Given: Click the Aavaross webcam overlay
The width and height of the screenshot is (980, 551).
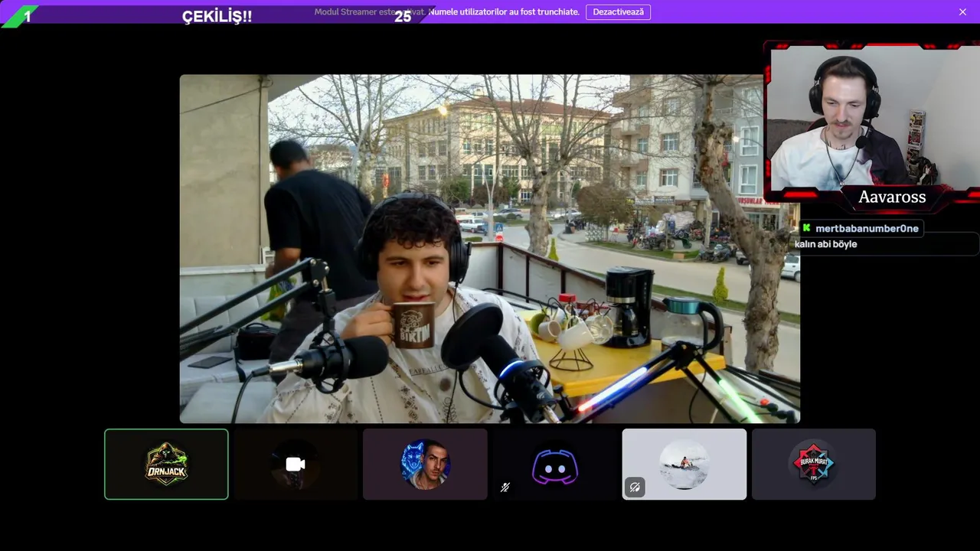Looking at the screenshot, I should pos(873,119).
